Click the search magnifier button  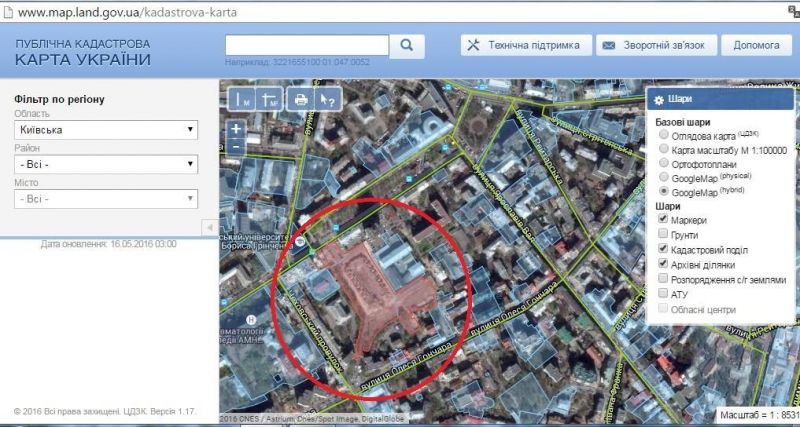coord(407,46)
